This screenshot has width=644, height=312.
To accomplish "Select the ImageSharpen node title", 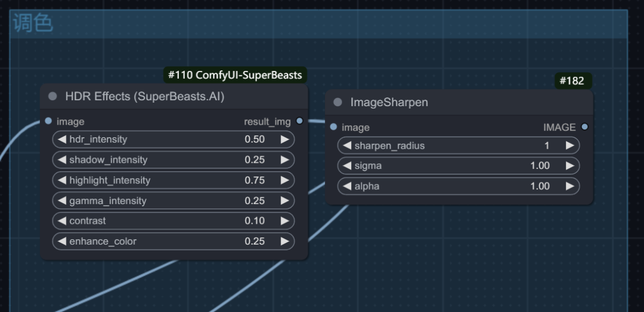I will point(389,103).
